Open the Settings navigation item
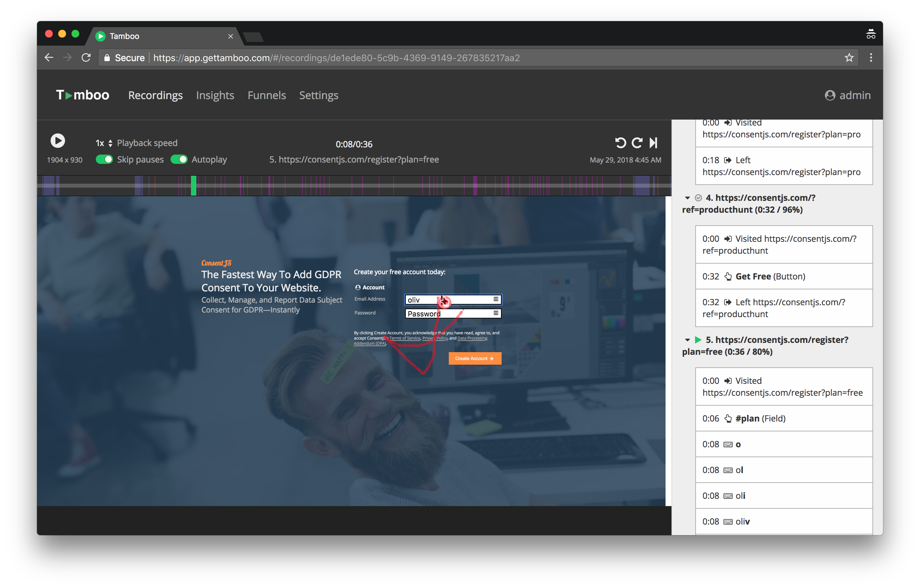Image resolution: width=920 pixels, height=588 pixels. (318, 95)
